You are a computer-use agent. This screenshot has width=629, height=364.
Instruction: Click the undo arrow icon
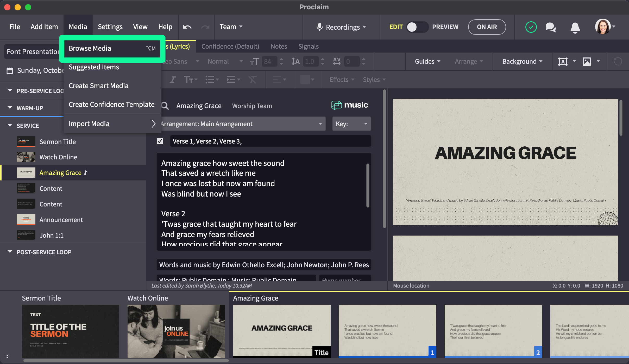coord(187,27)
